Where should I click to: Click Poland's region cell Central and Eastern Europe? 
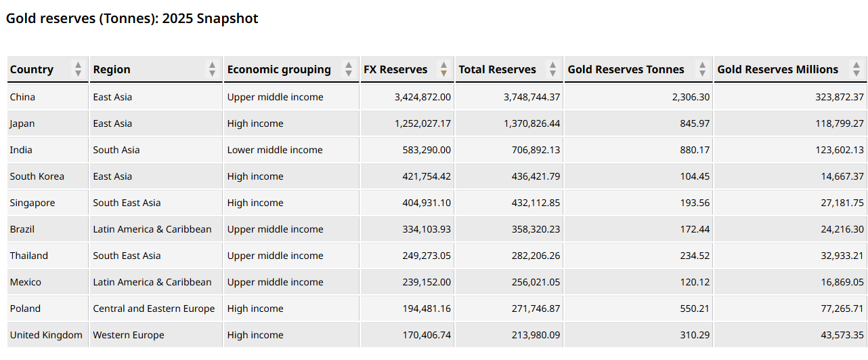tap(154, 308)
